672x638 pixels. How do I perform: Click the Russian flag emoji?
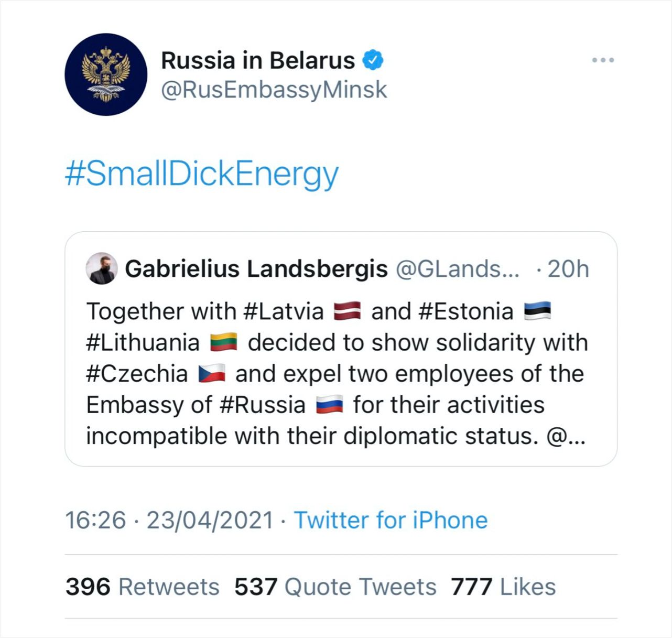[330, 405]
